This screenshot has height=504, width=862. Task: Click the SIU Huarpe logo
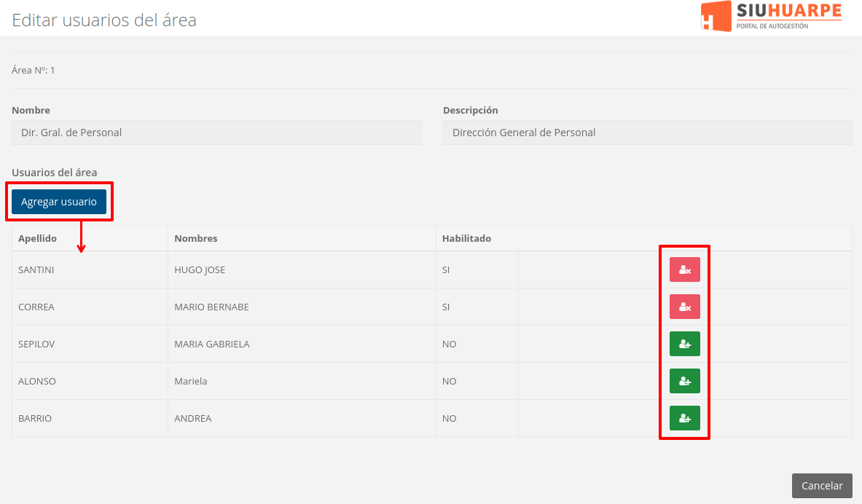771,16
